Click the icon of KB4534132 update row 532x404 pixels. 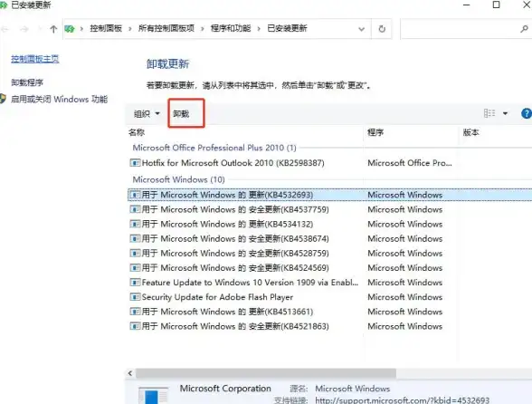[135, 224]
